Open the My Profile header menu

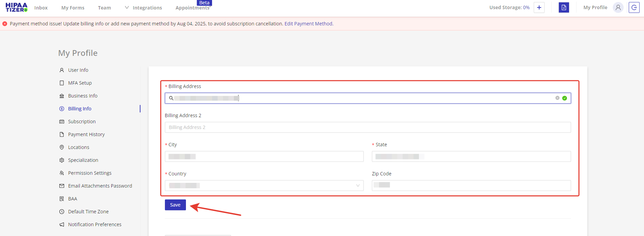(595, 7)
